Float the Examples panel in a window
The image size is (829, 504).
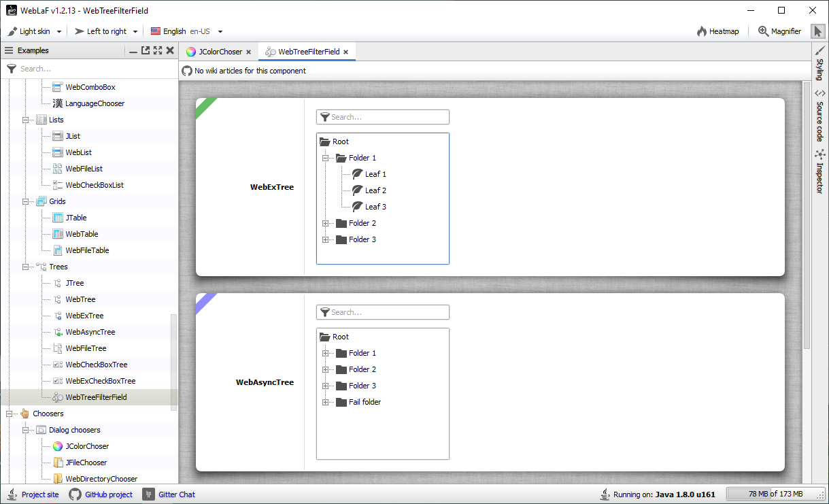(x=146, y=50)
